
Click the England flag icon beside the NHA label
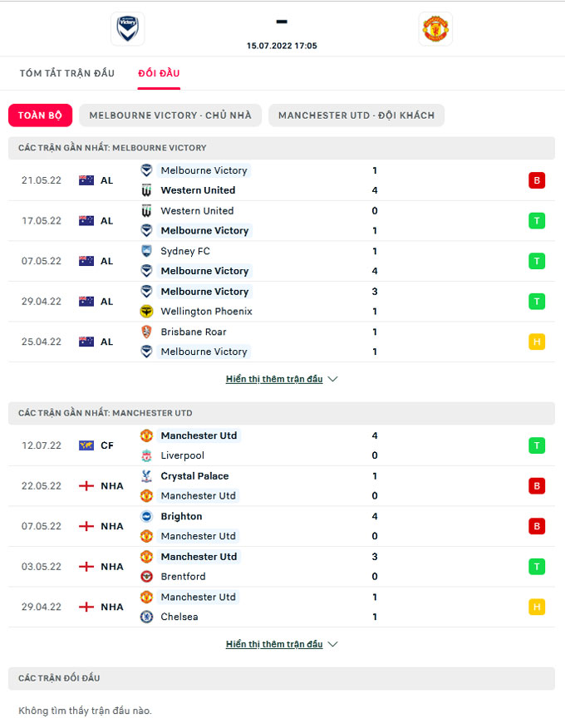(86, 485)
